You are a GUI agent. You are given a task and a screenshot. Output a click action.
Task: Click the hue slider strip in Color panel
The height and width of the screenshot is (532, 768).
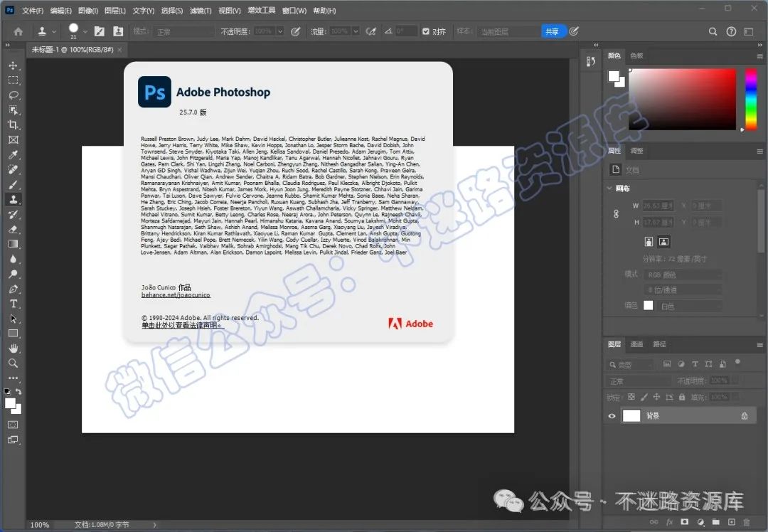(751, 100)
